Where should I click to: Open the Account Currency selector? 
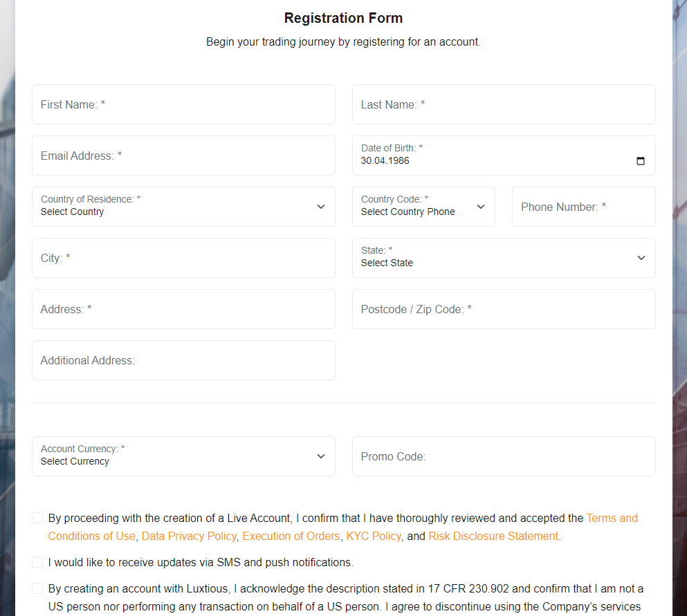(320, 456)
